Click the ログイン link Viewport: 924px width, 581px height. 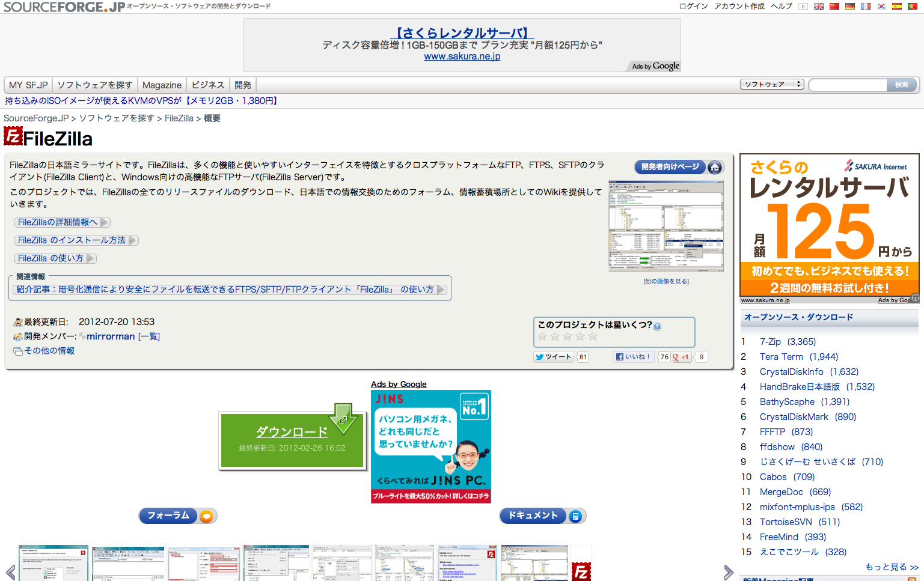(x=694, y=7)
